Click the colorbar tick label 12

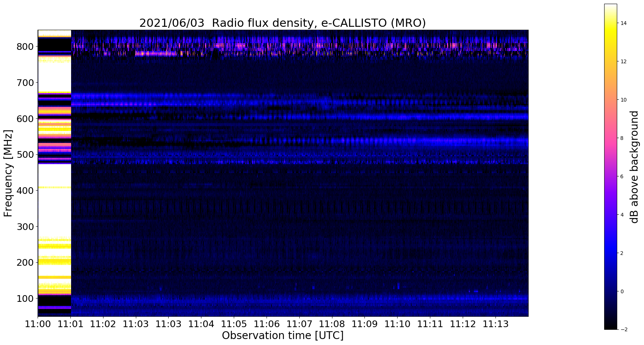[x=624, y=61]
